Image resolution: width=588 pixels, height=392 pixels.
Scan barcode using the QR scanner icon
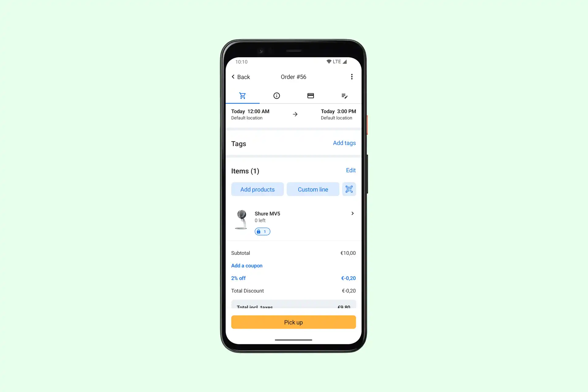click(349, 189)
